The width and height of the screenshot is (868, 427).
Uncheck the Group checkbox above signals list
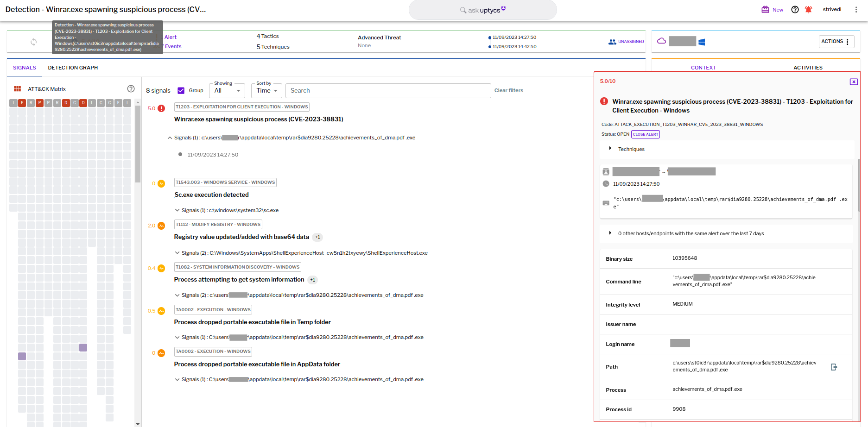click(x=181, y=90)
